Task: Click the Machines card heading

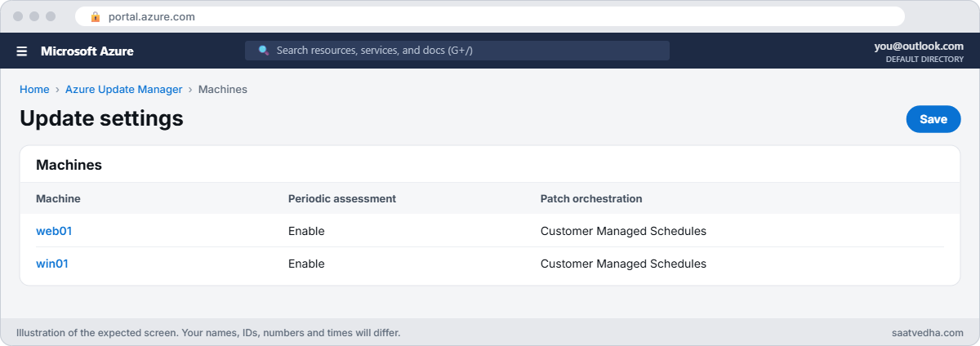Action: pyautogui.click(x=69, y=165)
